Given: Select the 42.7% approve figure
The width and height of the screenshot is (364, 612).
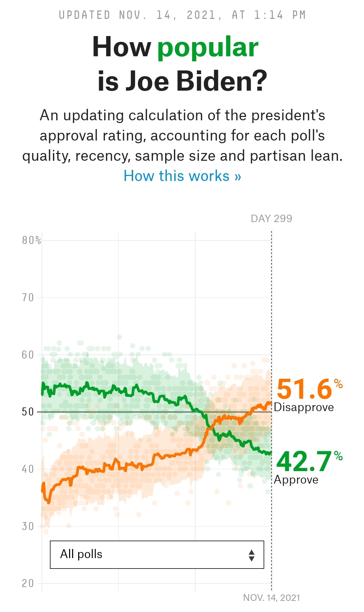Looking at the screenshot, I should pyautogui.click(x=304, y=461).
